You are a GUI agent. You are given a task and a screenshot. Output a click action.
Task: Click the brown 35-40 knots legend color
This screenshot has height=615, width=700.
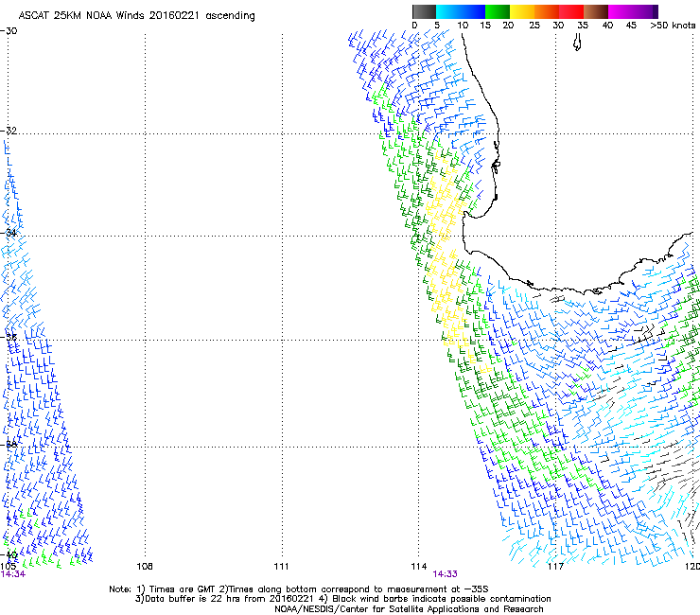tap(596, 11)
